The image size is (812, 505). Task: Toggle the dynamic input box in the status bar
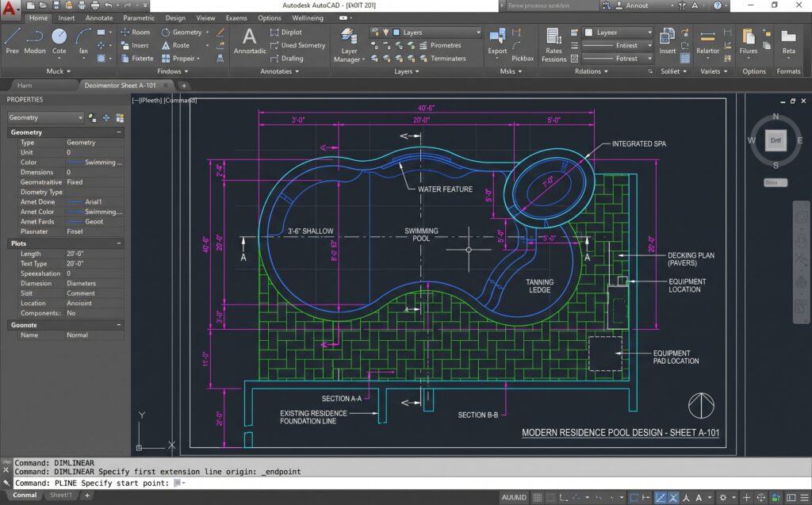coord(634,497)
